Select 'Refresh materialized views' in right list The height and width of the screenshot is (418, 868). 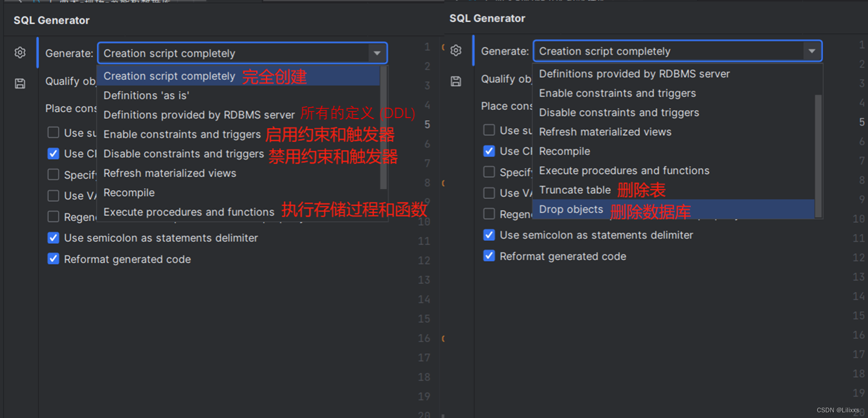click(x=674, y=132)
